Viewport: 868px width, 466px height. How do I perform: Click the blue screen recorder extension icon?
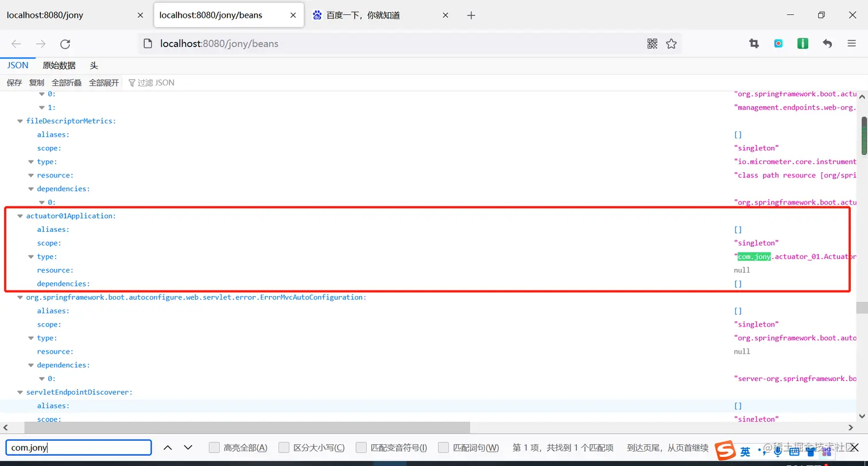(x=778, y=44)
